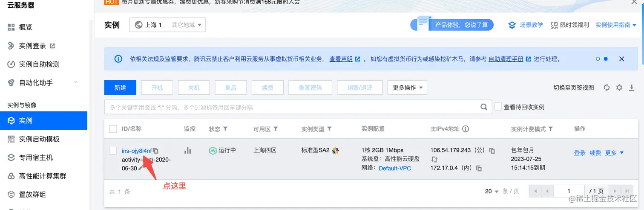Click the search magnifier icon
644x210 pixels.
pos(484,107)
